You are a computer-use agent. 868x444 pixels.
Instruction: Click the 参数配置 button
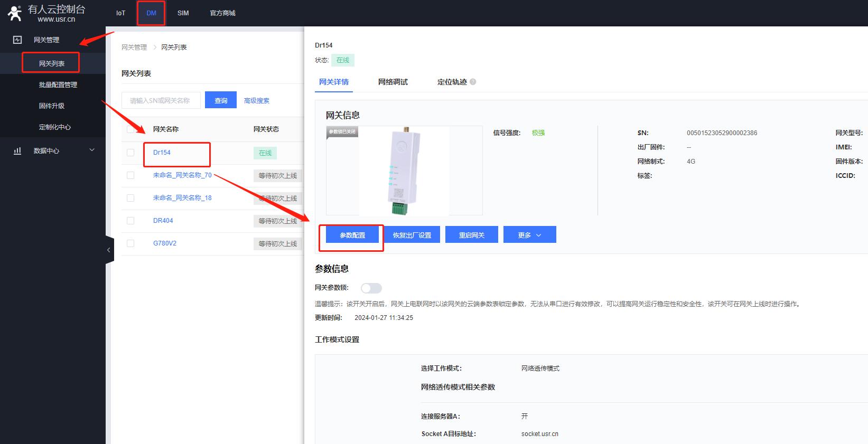click(352, 235)
